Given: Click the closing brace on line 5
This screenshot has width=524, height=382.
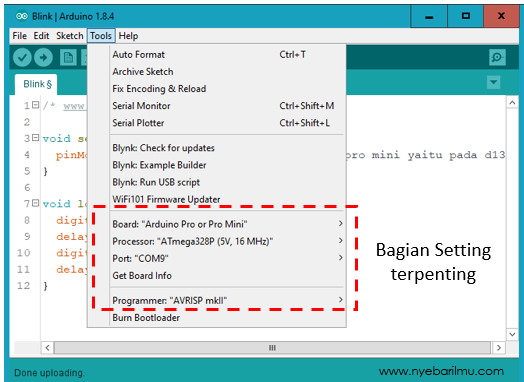Looking at the screenshot, I should pos(45,171).
